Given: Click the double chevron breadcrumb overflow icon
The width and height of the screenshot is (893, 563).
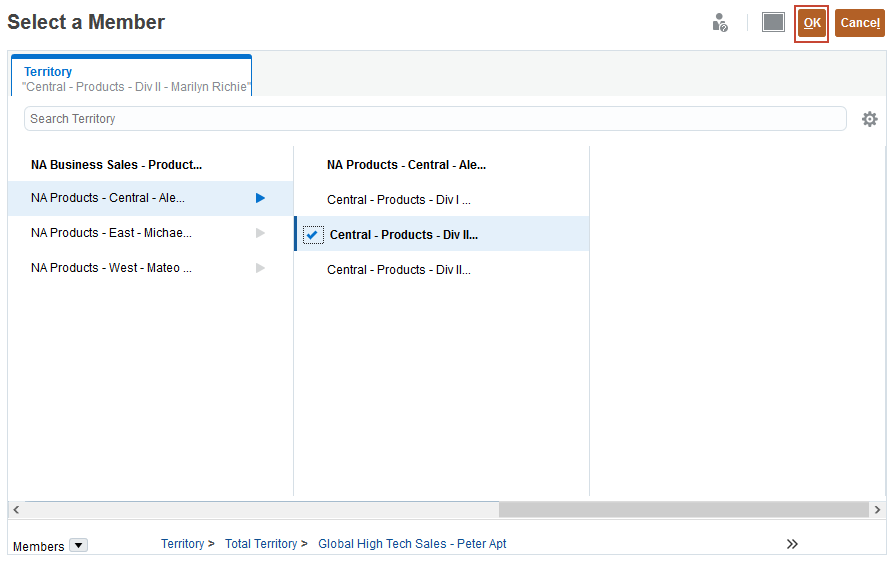Looking at the screenshot, I should click(x=792, y=544).
